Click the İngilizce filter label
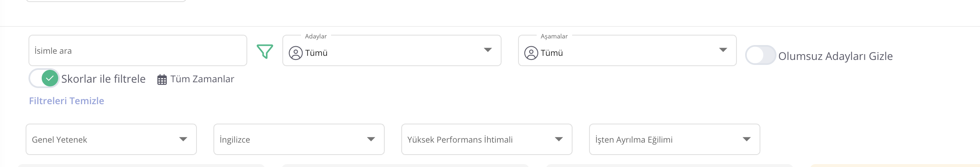 [235, 140]
